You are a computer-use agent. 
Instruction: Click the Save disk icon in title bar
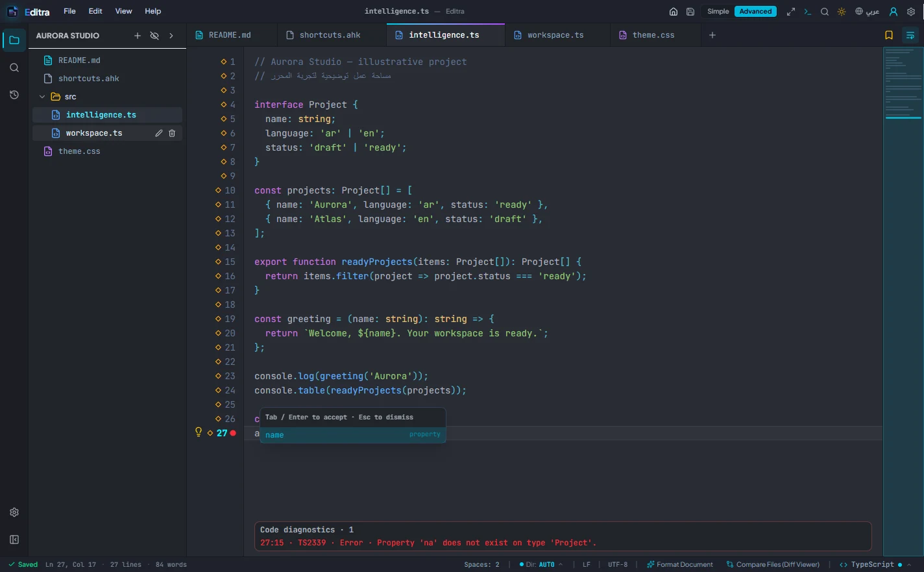(690, 12)
